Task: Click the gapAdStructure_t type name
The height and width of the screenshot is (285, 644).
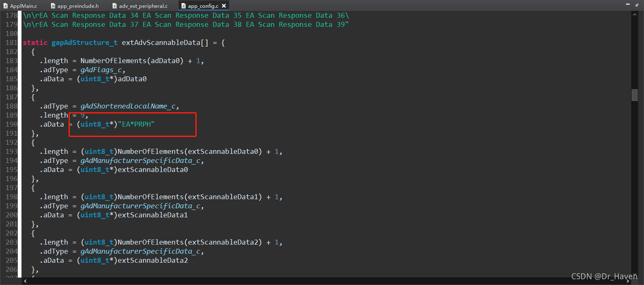Action: 84,42
